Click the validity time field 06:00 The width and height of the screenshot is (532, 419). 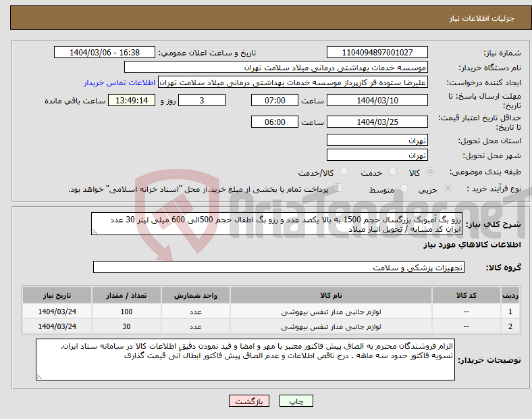click(275, 122)
